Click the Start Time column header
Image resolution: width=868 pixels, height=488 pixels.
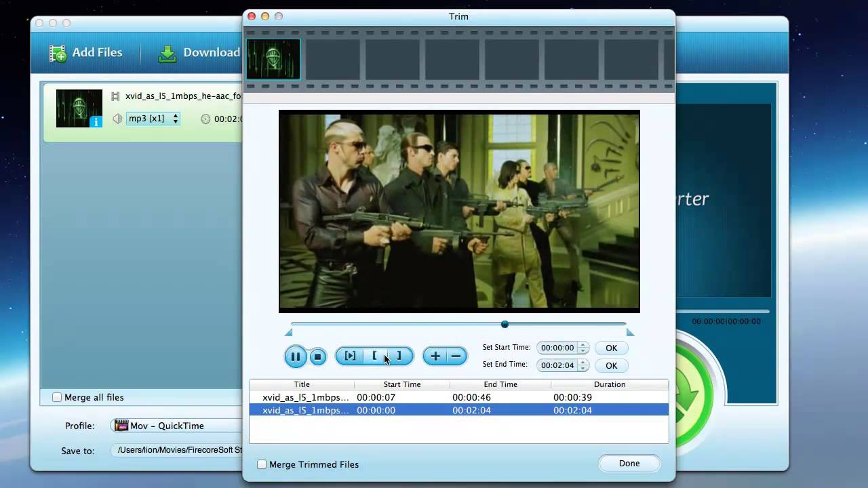[x=402, y=384]
